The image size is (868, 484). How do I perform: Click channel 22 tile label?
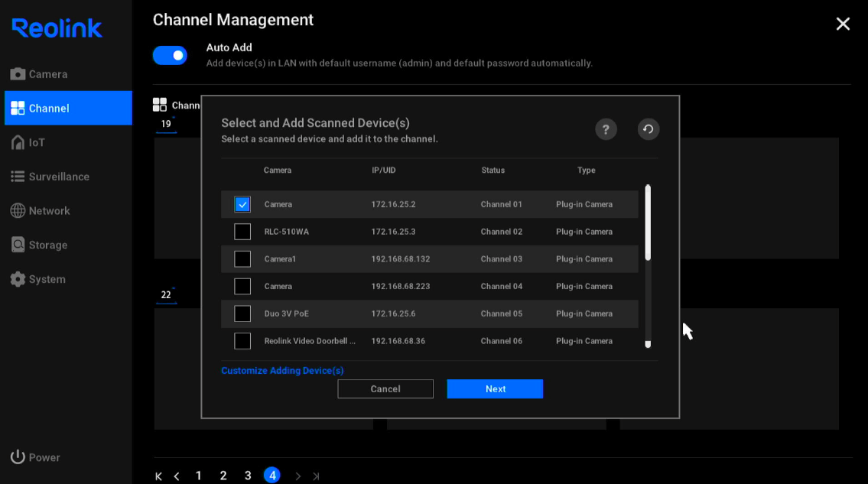pos(166,295)
